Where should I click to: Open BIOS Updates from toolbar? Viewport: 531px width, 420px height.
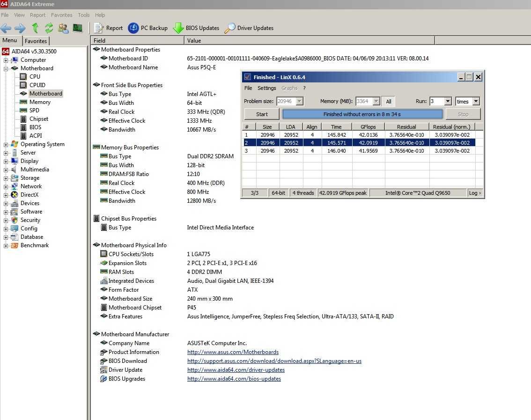pos(196,28)
